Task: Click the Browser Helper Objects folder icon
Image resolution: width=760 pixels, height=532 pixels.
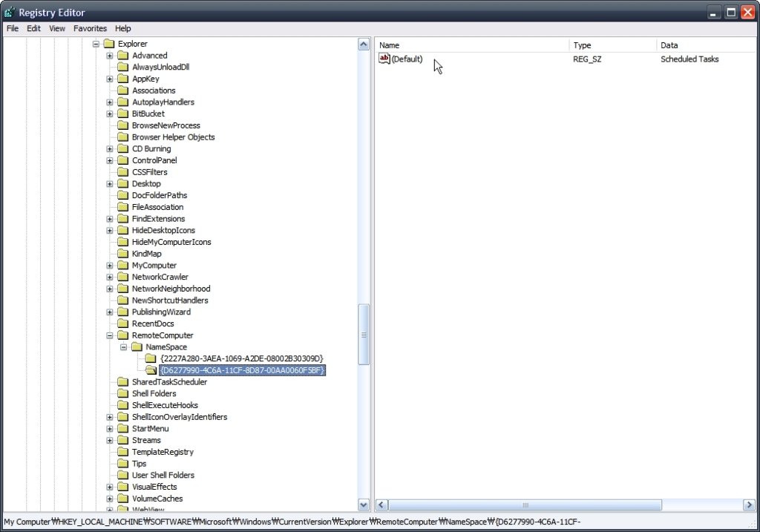Action: coord(123,137)
